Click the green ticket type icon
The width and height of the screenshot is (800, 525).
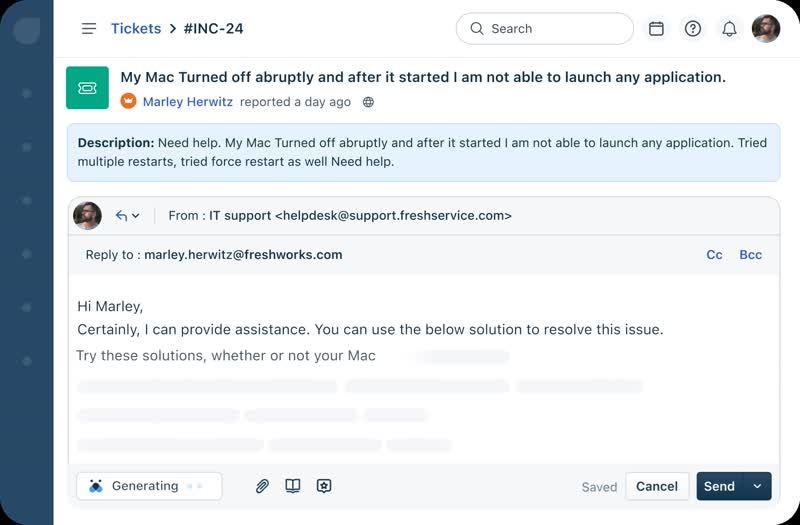pos(87,88)
